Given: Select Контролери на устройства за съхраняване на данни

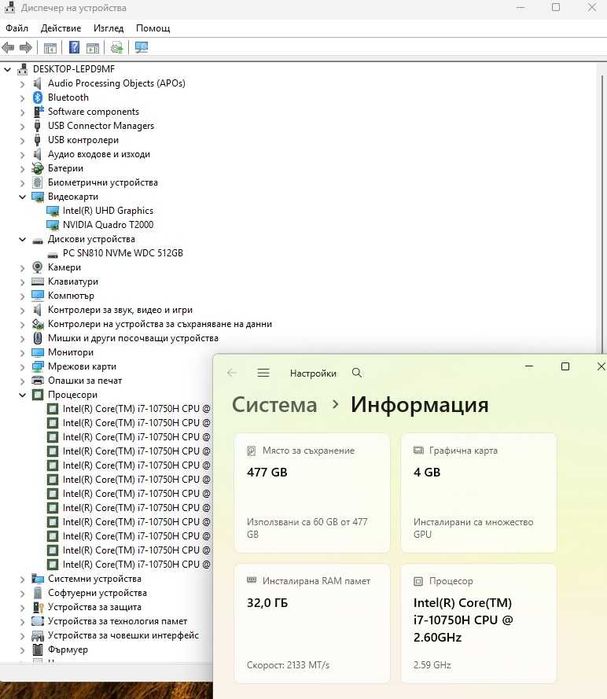Looking at the screenshot, I should coord(160,324).
